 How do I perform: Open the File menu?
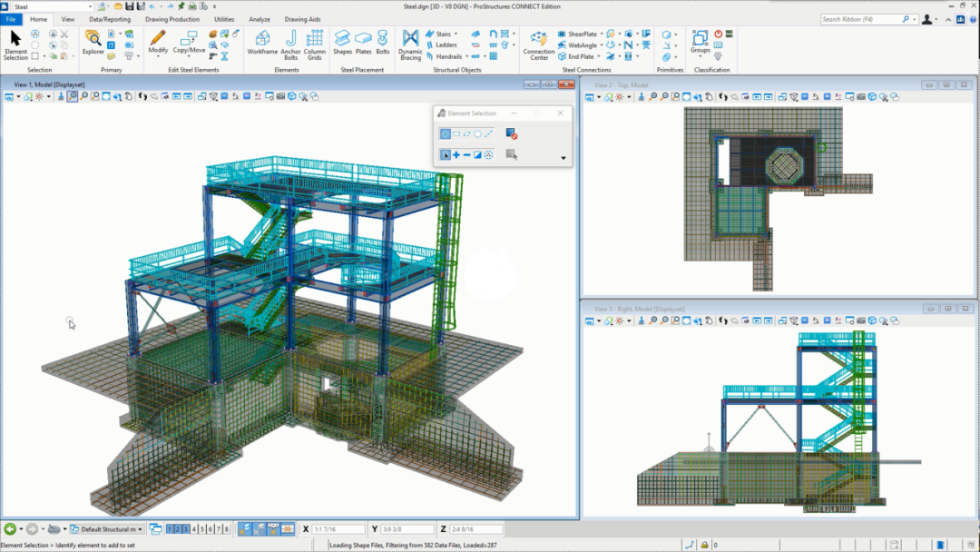11,19
